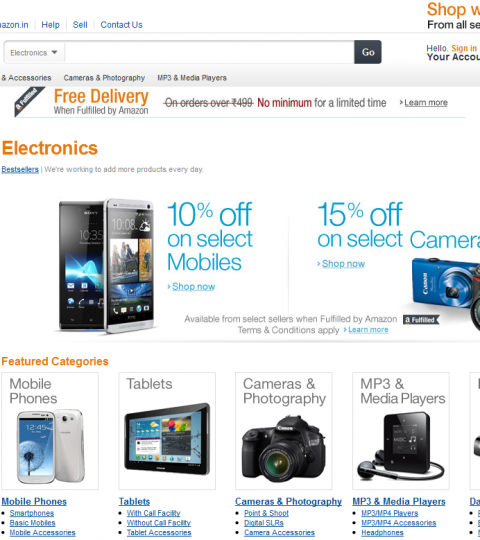Open the Smartphones subcategory link
The height and width of the screenshot is (540, 480).
click(32, 513)
